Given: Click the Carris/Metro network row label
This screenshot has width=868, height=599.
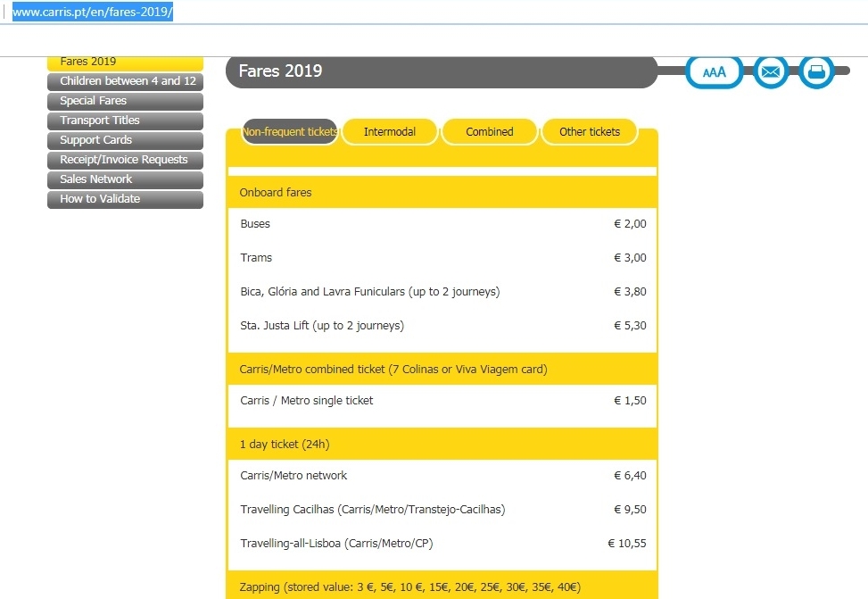Looking at the screenshot, I should [x=293, y=476].
